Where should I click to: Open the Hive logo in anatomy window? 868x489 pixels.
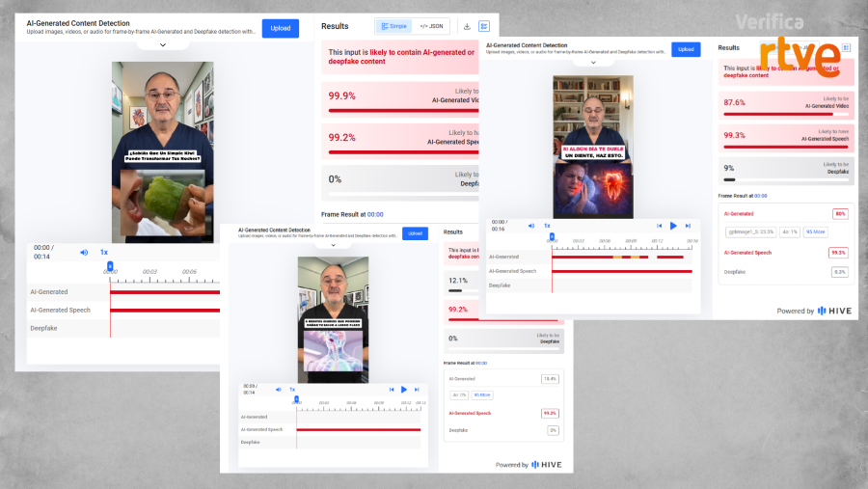point(547,465)
